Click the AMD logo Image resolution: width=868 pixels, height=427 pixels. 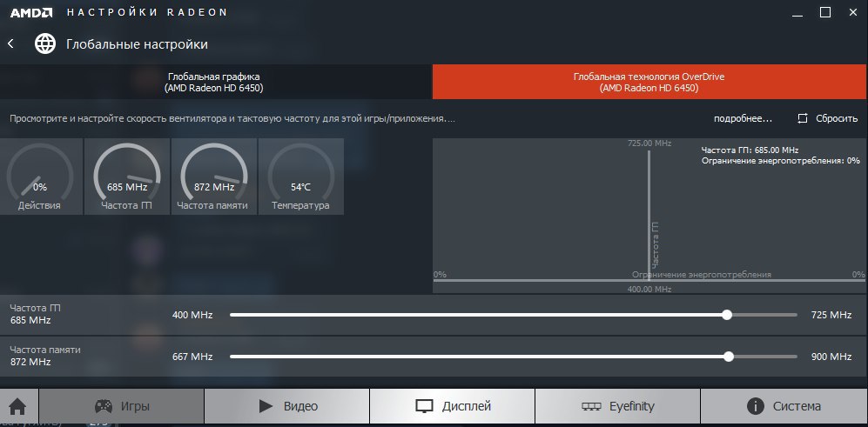tap(31, 13)
